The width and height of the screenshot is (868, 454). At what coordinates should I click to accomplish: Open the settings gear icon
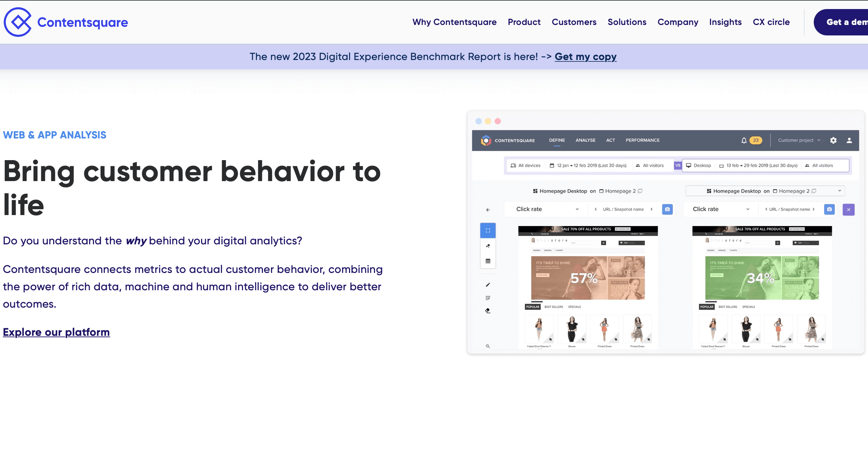(x=833, y=141)
